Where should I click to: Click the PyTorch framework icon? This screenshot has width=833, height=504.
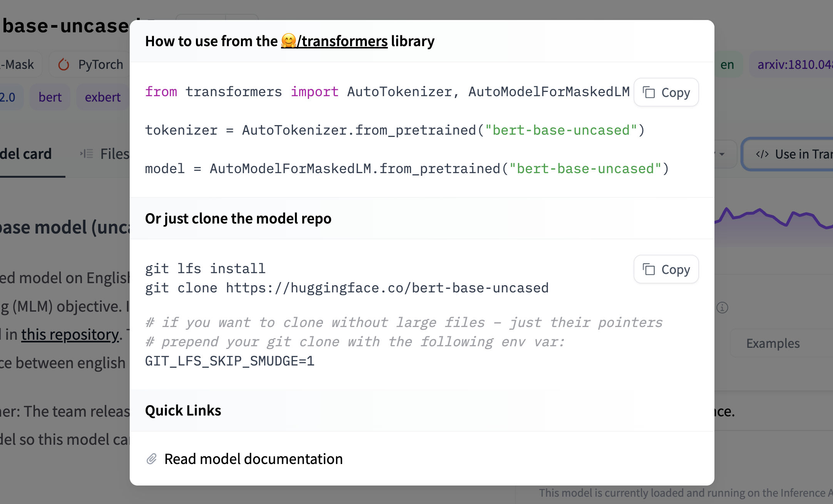tap(64, 64)
